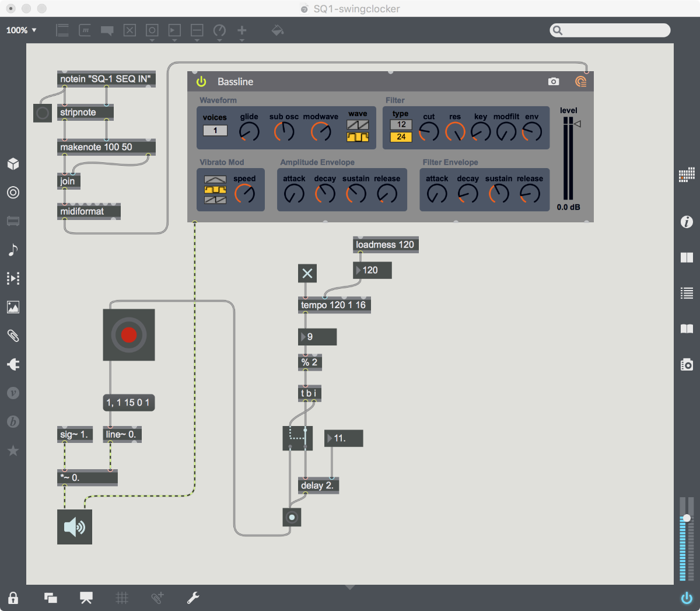Click the loadmess 120 object

386,245
